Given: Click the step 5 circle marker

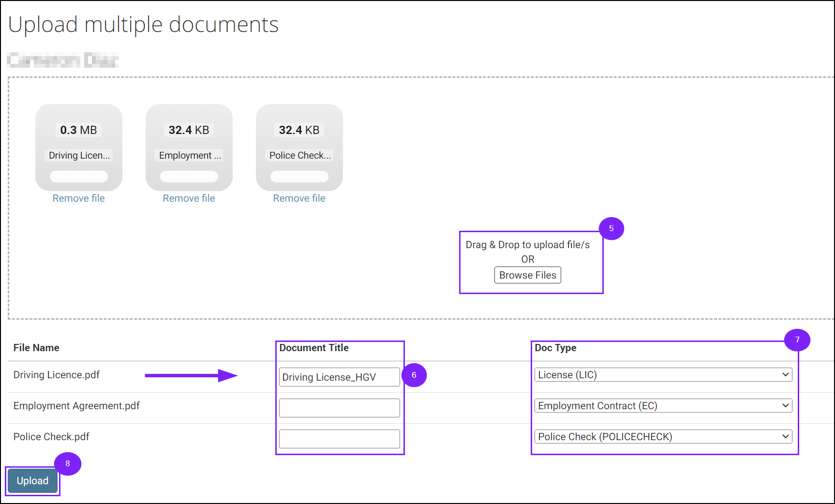Looking at the screenshot, I should [x=611, y=228].
